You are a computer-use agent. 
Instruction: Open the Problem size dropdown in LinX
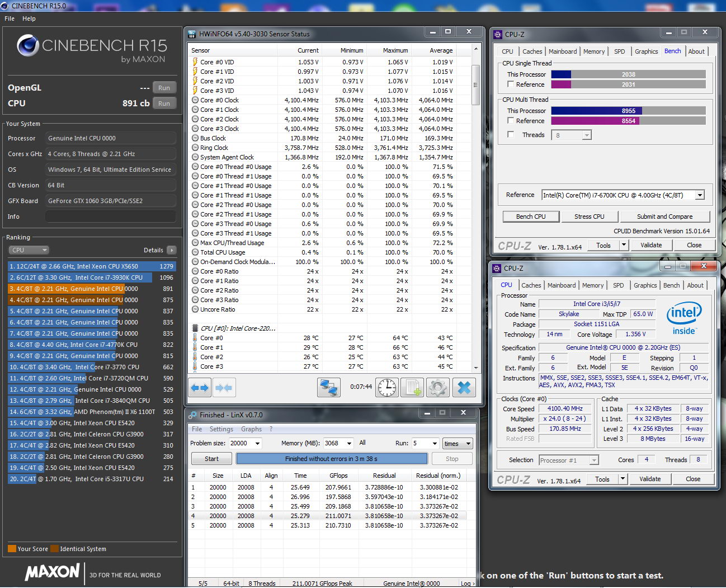[257, 443]
